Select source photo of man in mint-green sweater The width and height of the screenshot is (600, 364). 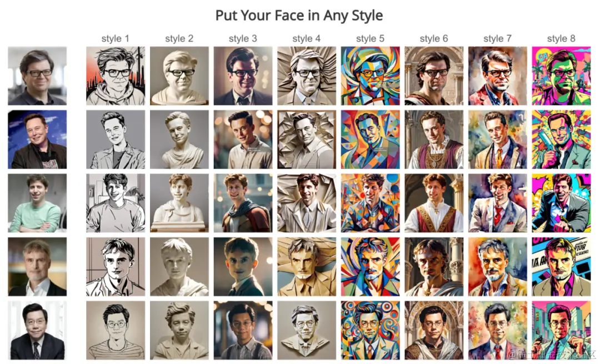37,203
